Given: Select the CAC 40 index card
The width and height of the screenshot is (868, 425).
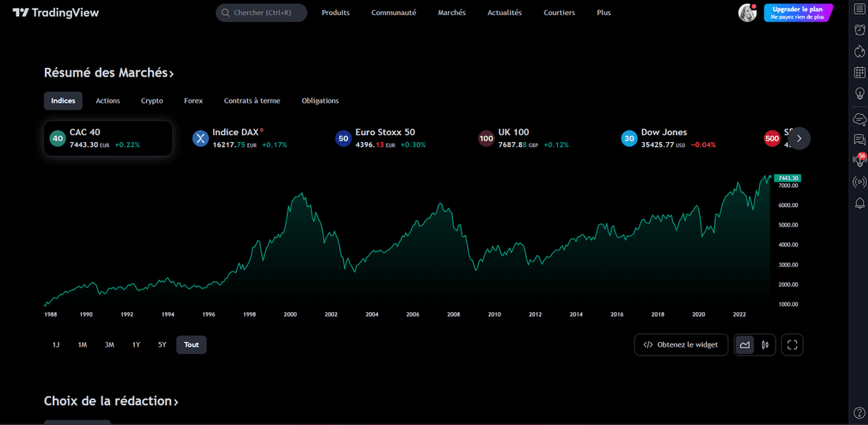Looking at the screenshot, I should [108, 138].
